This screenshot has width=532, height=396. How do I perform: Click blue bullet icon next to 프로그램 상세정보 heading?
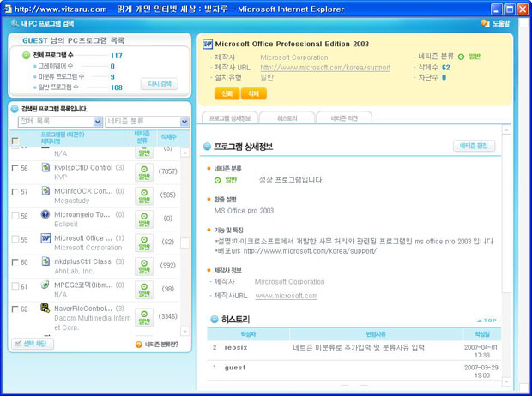click(x=207, y=147)
